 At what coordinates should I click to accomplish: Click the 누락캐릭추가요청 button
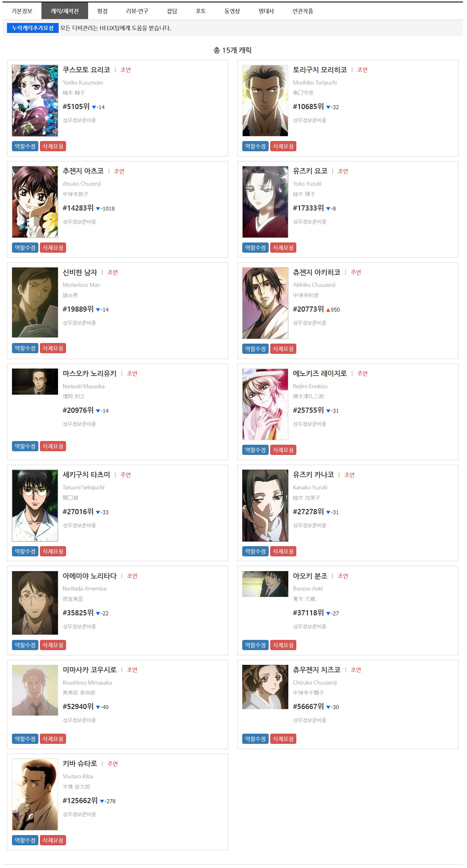[x=33, y=28]
